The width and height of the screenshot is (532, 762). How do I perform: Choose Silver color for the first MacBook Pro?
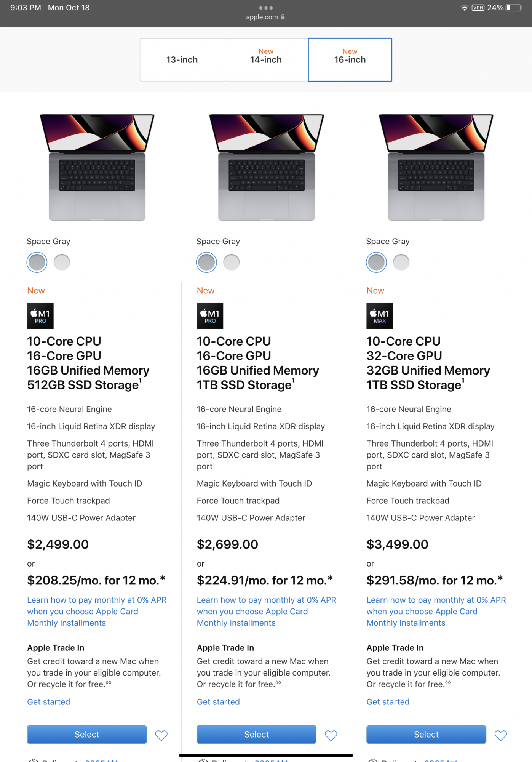(62, 262)
